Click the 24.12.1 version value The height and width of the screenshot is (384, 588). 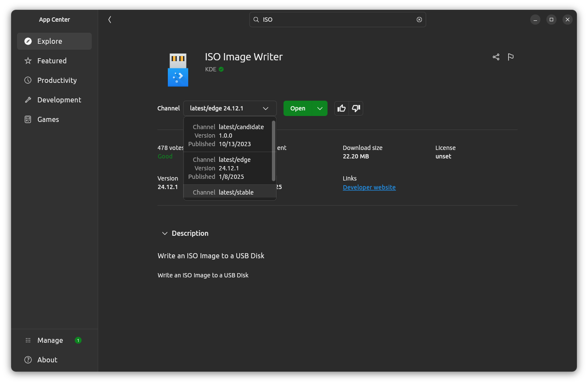168,187
